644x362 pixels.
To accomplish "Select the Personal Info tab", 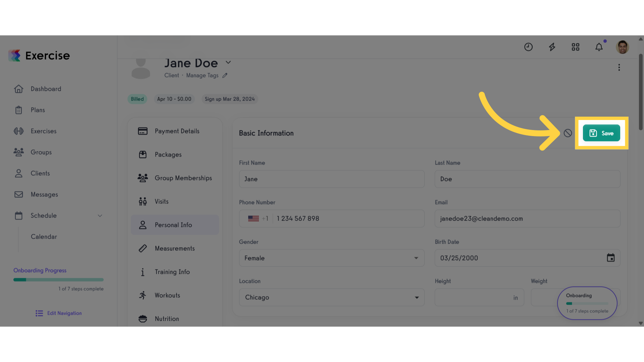I will [x=175, y=225].
